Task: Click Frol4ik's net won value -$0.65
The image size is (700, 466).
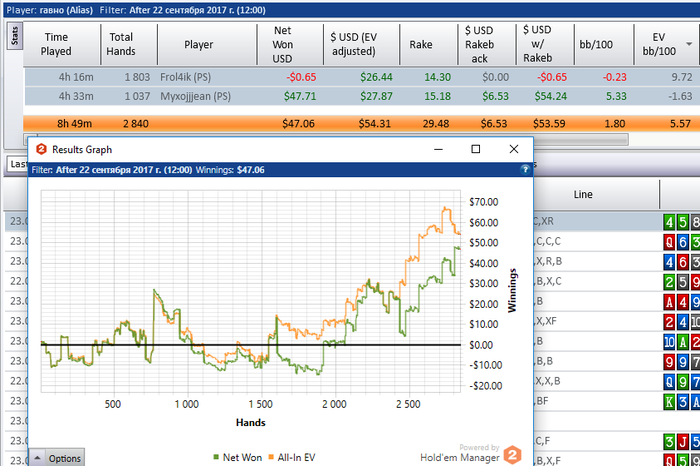Action: coord(301,77)
